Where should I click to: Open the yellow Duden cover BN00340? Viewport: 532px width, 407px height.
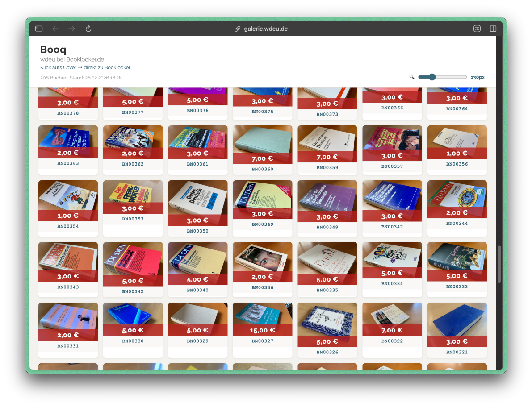tap(197, 263)
